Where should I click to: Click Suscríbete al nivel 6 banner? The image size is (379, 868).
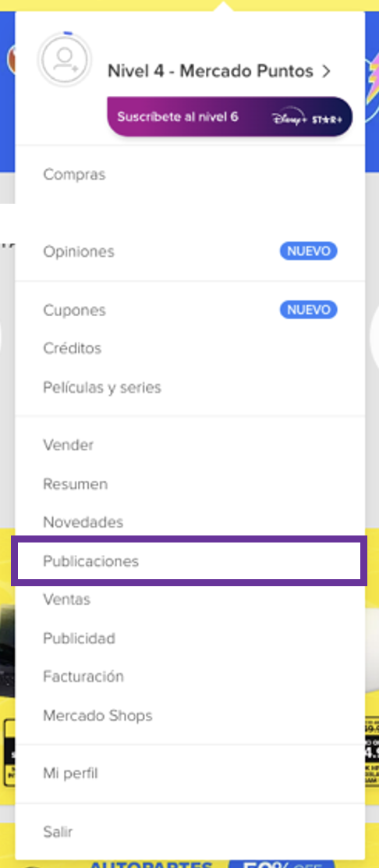click(229, 117)
